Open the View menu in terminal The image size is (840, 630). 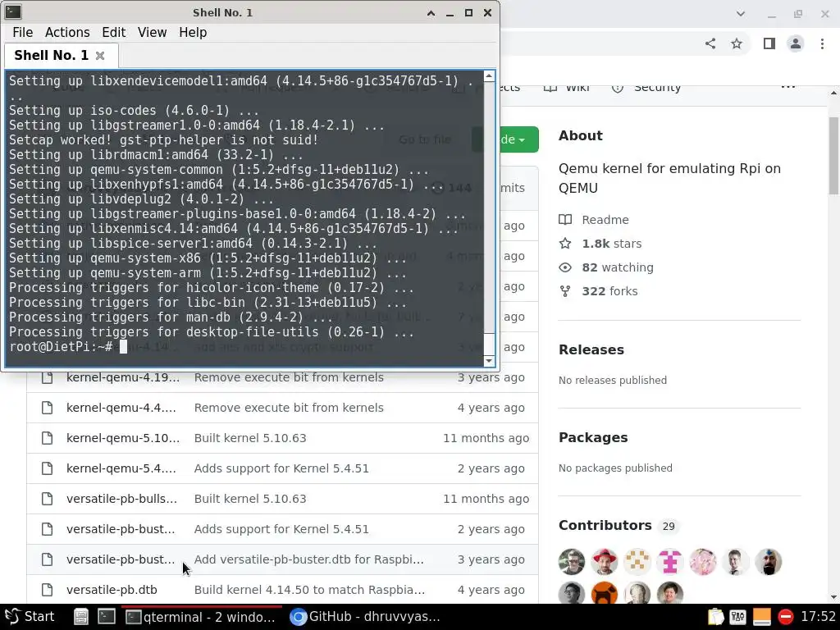152,32
